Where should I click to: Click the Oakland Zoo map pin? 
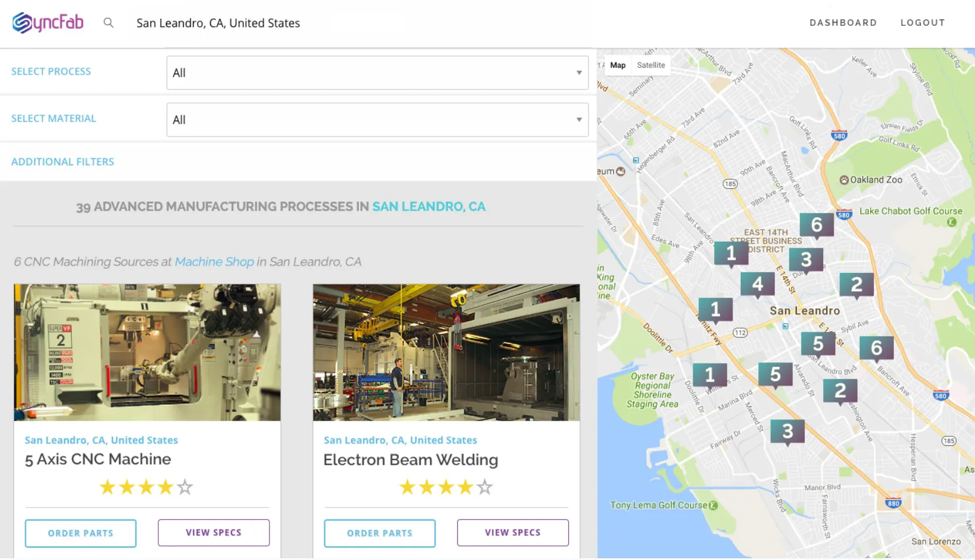click(844, 180)
